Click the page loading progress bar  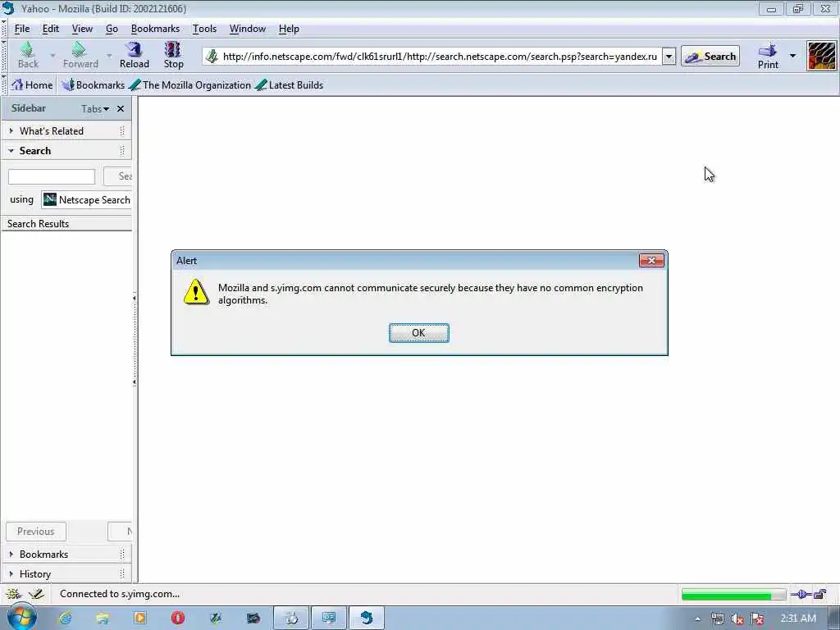coord(733,594)
